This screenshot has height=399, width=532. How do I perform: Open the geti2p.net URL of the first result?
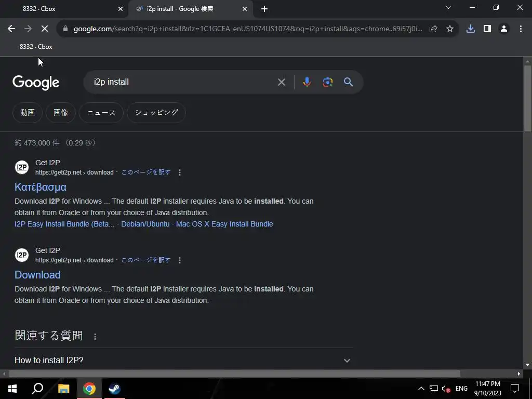(74, 172)
